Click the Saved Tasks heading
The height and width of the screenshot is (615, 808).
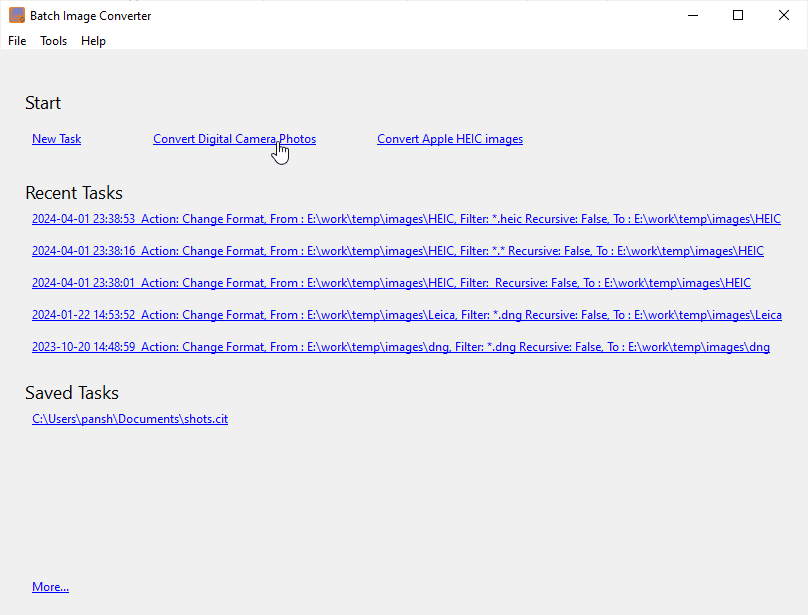click(x=72, y=393)
